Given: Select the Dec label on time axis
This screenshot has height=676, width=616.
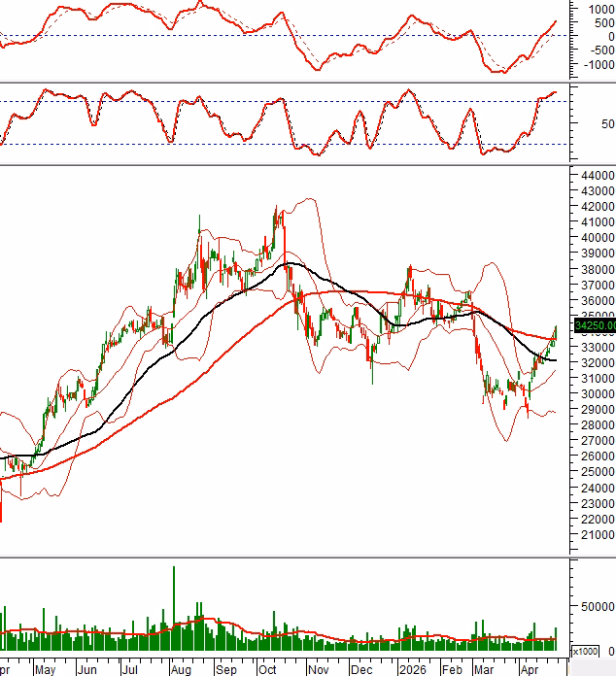Looking at the screenshot, I should point(360,669).
